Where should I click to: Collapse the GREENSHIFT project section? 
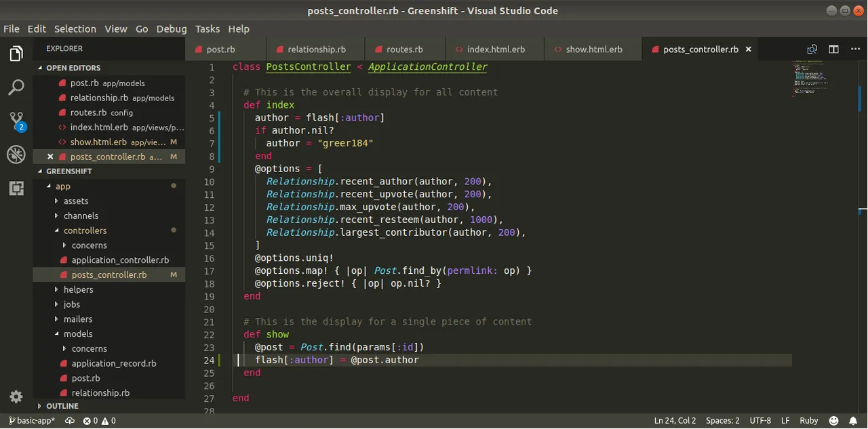coord(109,171)
